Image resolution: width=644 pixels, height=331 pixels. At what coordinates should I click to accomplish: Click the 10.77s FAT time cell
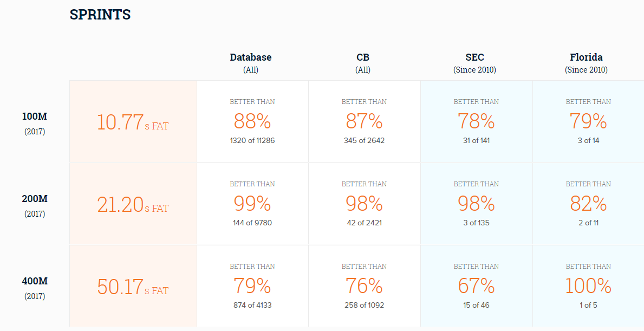(x=133, y=121)
